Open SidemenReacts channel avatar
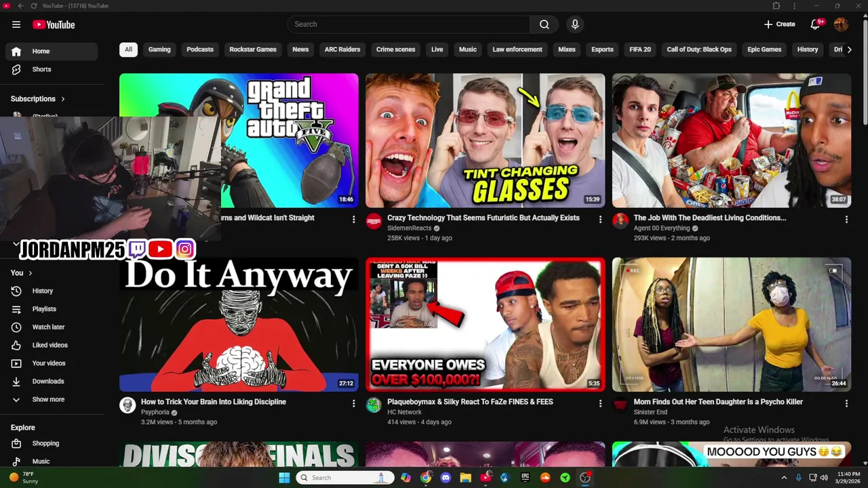The width and height of the screenshot is (868, 488). [374, 222]
